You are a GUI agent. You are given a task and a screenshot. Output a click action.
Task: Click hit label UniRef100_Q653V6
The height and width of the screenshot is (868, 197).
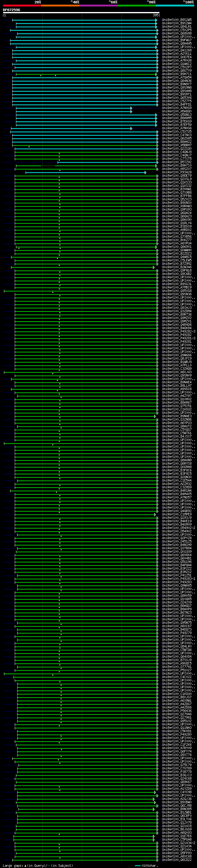tap(177, 98)
